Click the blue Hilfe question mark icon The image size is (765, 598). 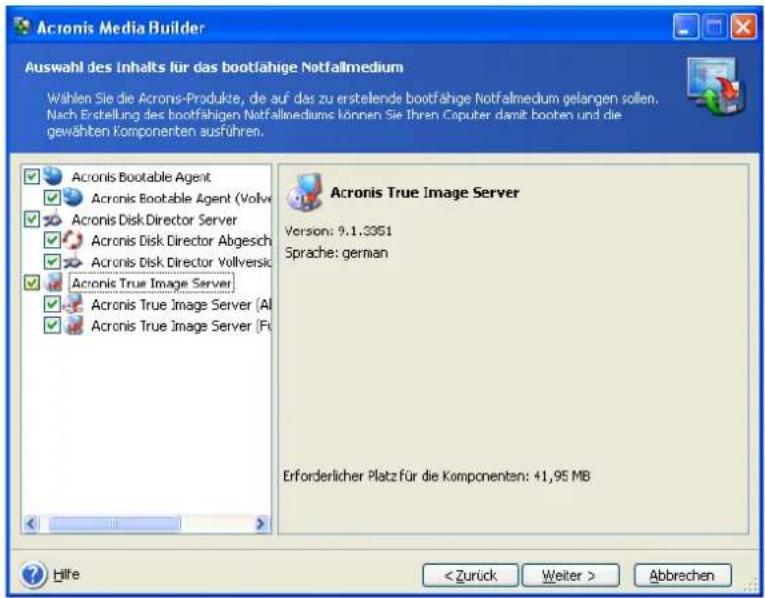[33, 575]
